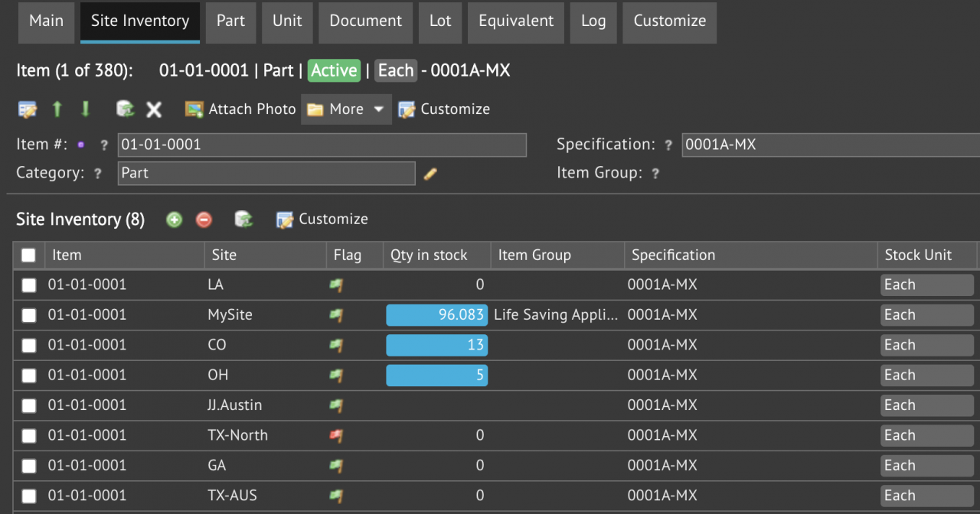980x514 pixels.
Task: Select the checkbox for the TX-AUS row
Action: (28, 496)
